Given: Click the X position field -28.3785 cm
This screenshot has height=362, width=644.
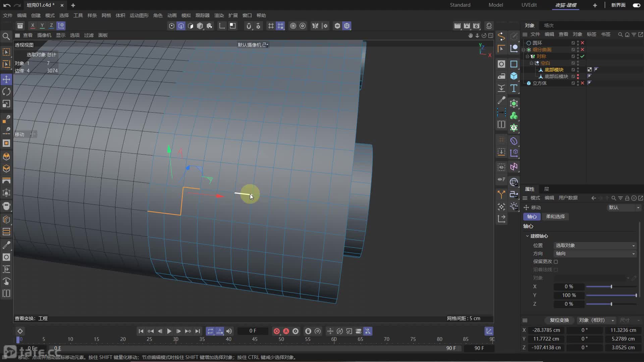Looking at the screenshot, I should [x=546, y=330].
